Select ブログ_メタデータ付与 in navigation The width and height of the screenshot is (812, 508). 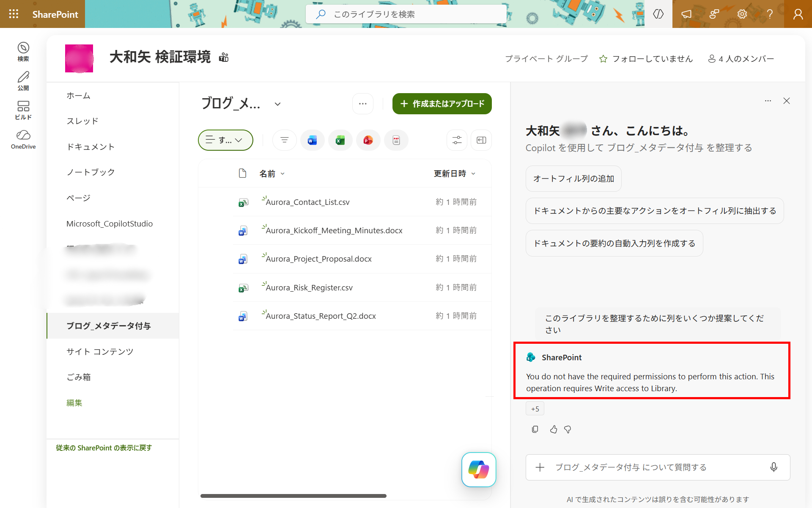112,326
